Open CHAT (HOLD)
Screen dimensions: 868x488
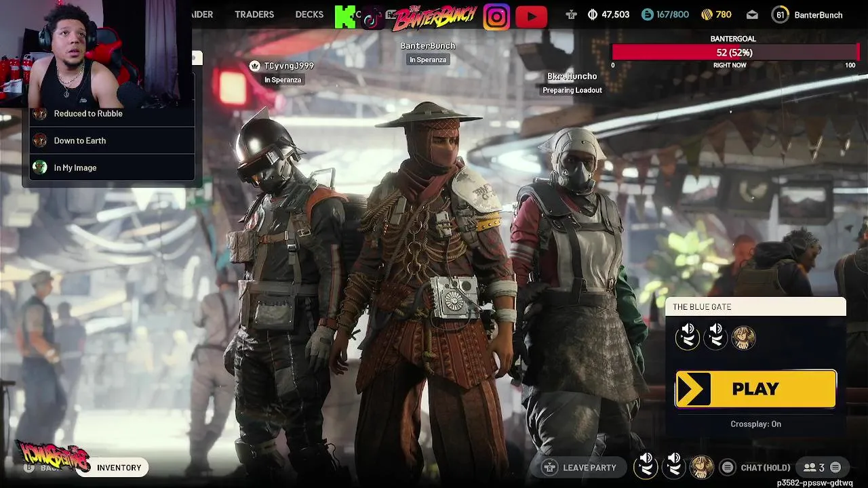[766, 468]
